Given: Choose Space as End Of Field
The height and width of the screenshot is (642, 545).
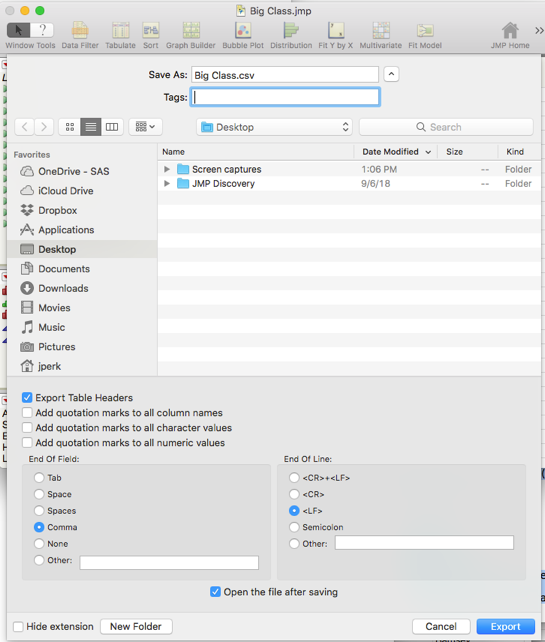Looking at the screenshot, I should 39,494.
